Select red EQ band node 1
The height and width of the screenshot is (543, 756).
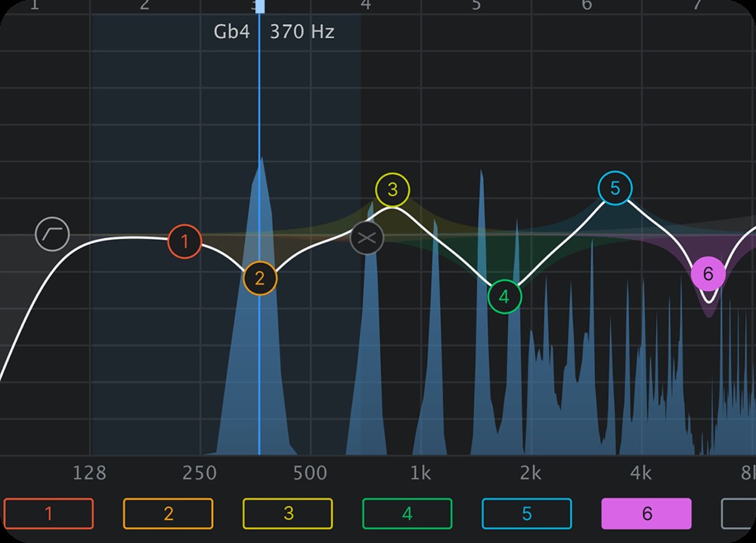(x=184, y=241)
